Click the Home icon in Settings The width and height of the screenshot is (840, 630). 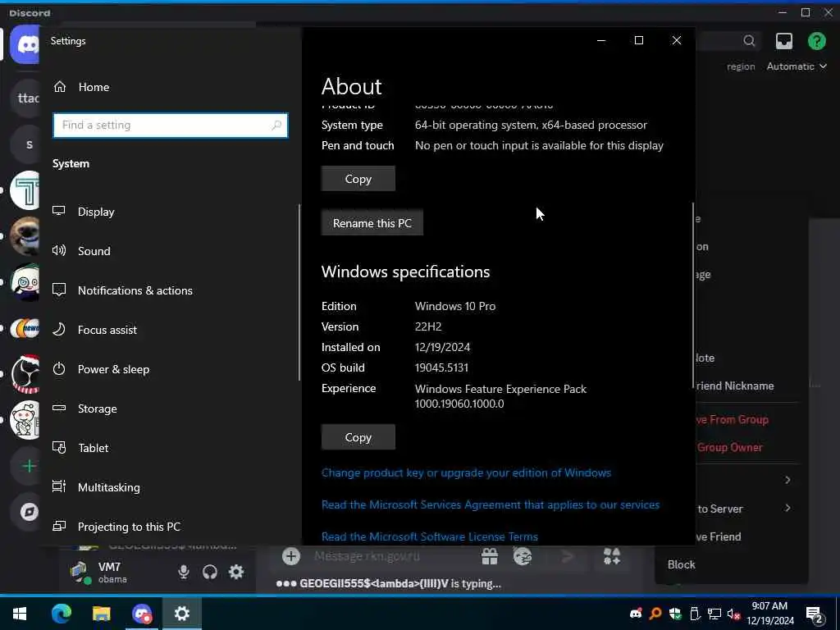pos(59,87)
